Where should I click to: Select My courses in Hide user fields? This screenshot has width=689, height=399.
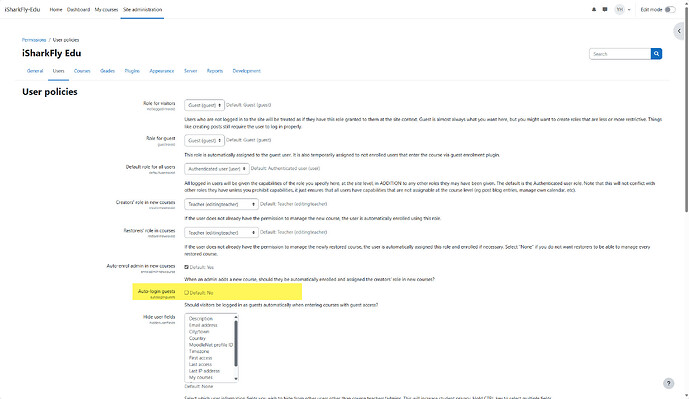tap(201, 377)
